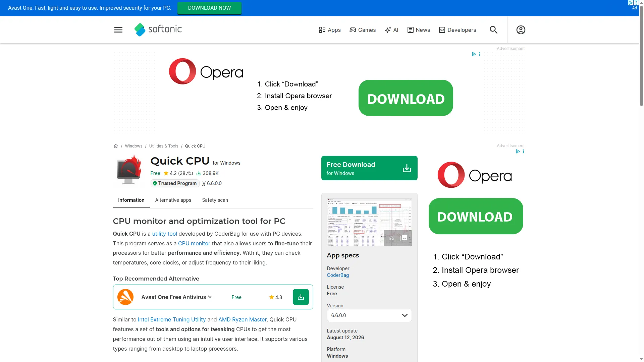Viewport: 644px width, 362px height.
Task: Open the sidebar Opera ad options dots
Action: 523,152
